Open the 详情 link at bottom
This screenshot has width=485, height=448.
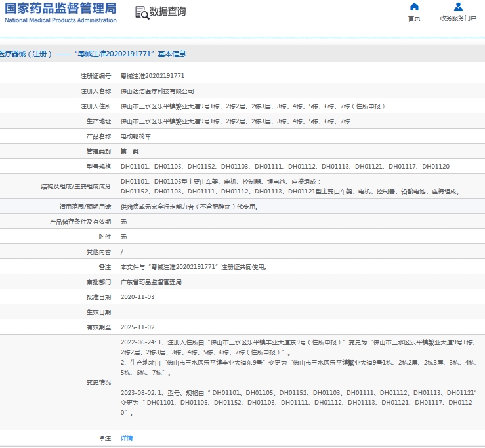(127, 438)
